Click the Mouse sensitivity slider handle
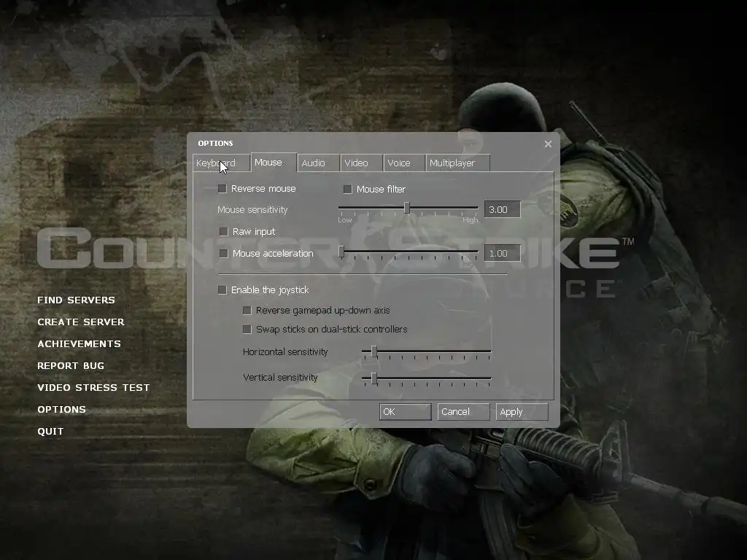747x560 pixels. click(407, 208)
